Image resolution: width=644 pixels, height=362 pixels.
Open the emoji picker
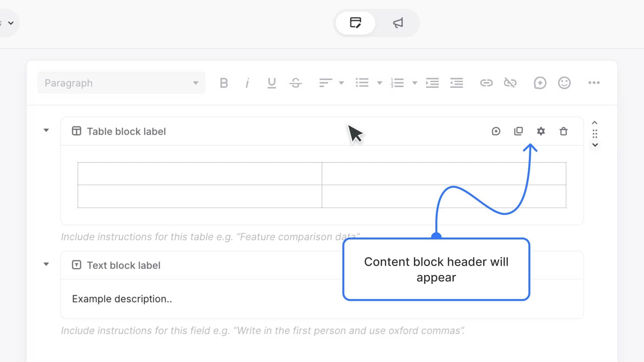point(564,83)
